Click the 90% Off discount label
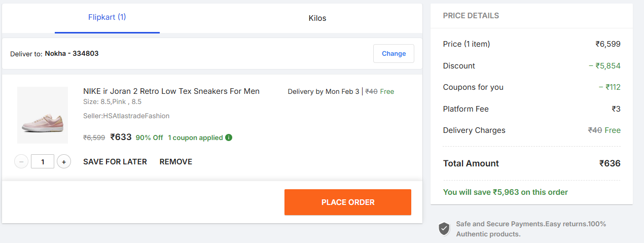 tap(149, 137)
